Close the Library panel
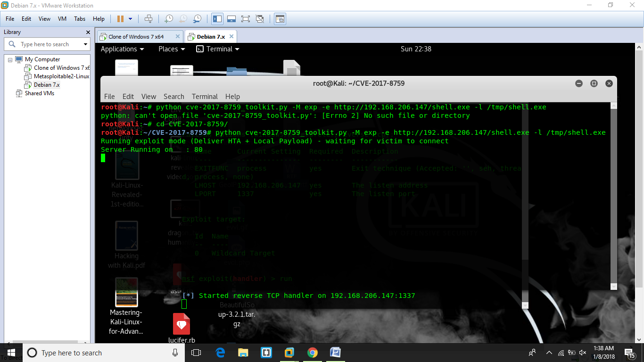The image size is (644, 362). 88,32
